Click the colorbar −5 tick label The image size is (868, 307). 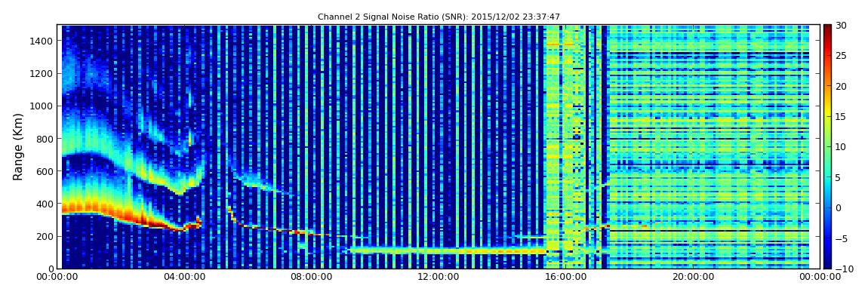click(841, 238)
